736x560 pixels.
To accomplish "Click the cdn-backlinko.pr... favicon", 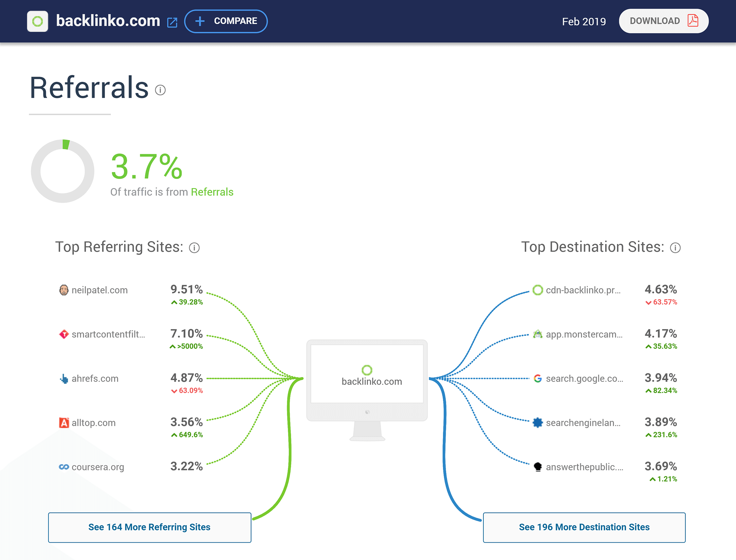I will point(538,290).
